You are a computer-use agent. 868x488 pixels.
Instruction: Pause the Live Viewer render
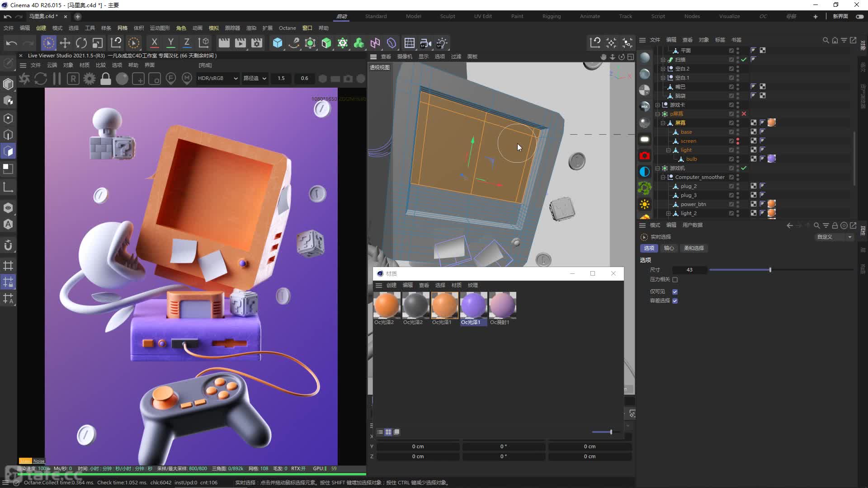point(57,79)
